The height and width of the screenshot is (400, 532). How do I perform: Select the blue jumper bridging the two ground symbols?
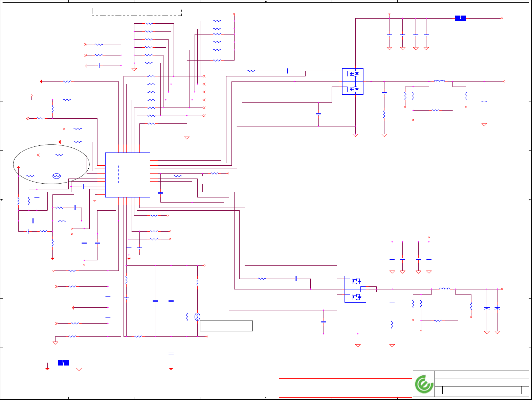63,363
